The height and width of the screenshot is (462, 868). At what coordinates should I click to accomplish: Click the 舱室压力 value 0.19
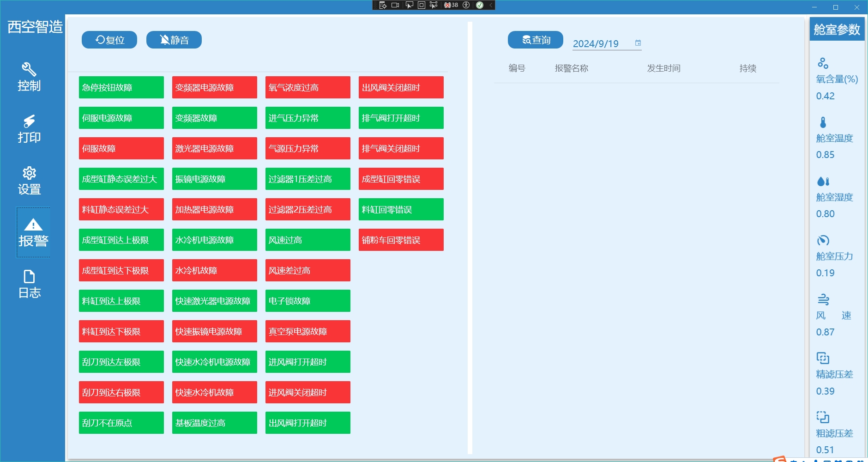[826, 273]
